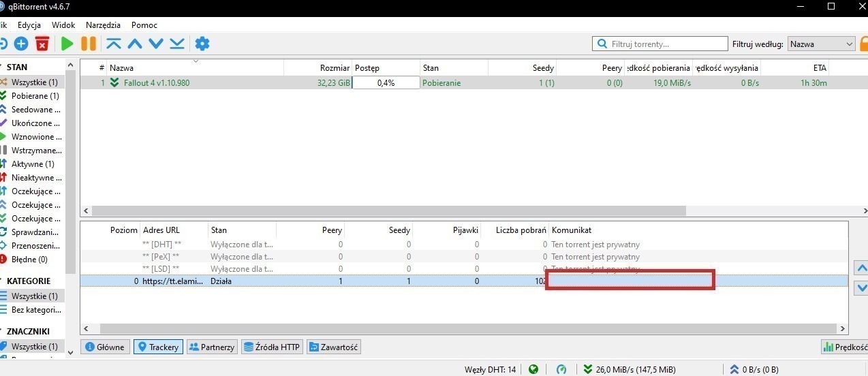Click the globe connection status icon

point(533,369)
